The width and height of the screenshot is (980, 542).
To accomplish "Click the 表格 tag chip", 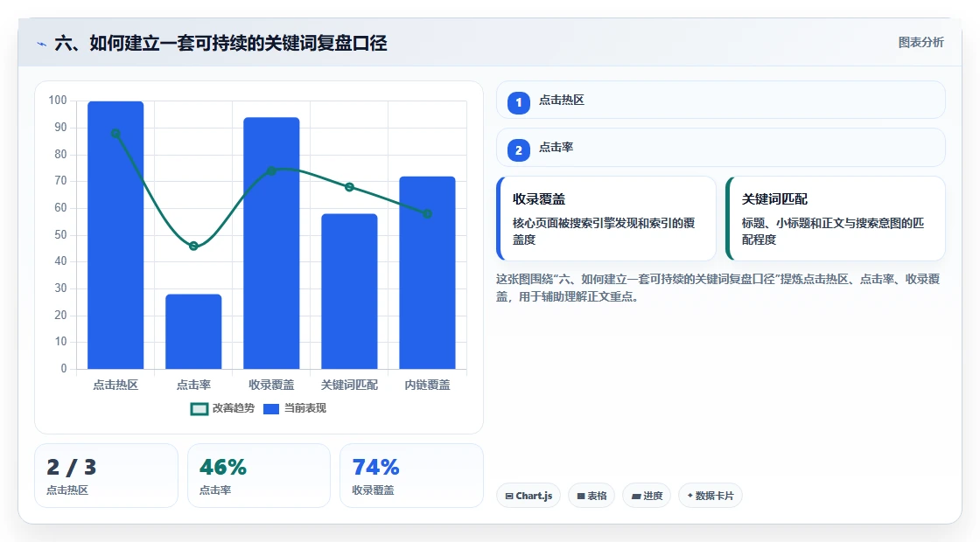I will click(591, 496).
